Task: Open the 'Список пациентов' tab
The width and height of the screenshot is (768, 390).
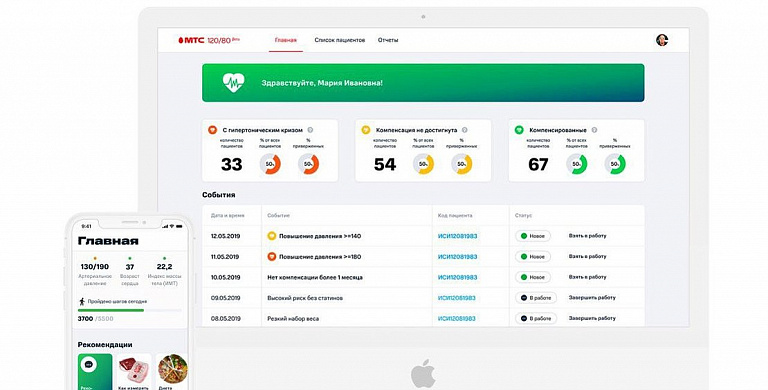Action: click(x=340, y=40)
